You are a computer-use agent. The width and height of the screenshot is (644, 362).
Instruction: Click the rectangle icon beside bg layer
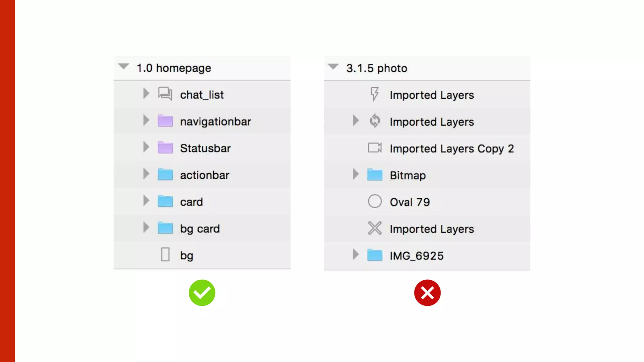click(165, 255)
